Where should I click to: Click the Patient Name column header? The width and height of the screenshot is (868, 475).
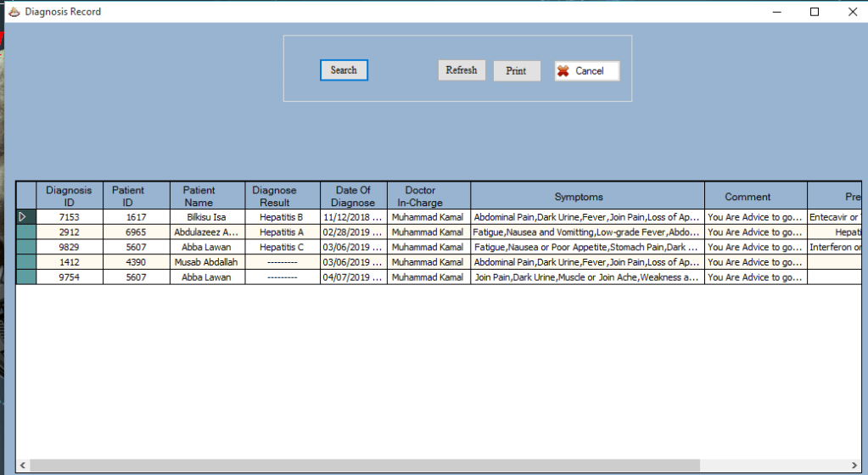point(199,196)
